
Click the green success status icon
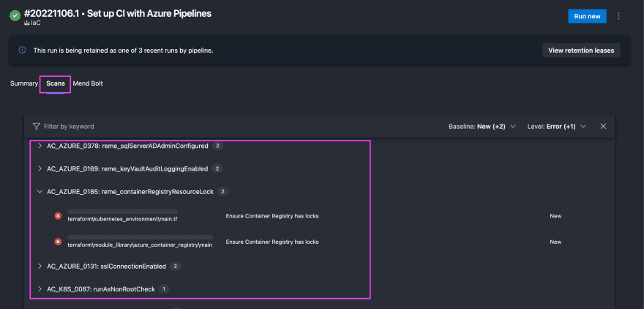(x=15, y=15)
